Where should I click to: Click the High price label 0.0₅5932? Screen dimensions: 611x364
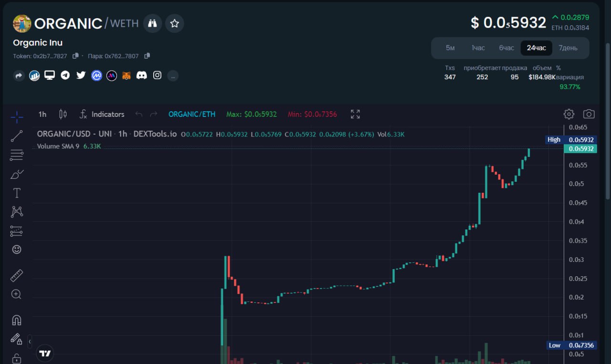571,140
